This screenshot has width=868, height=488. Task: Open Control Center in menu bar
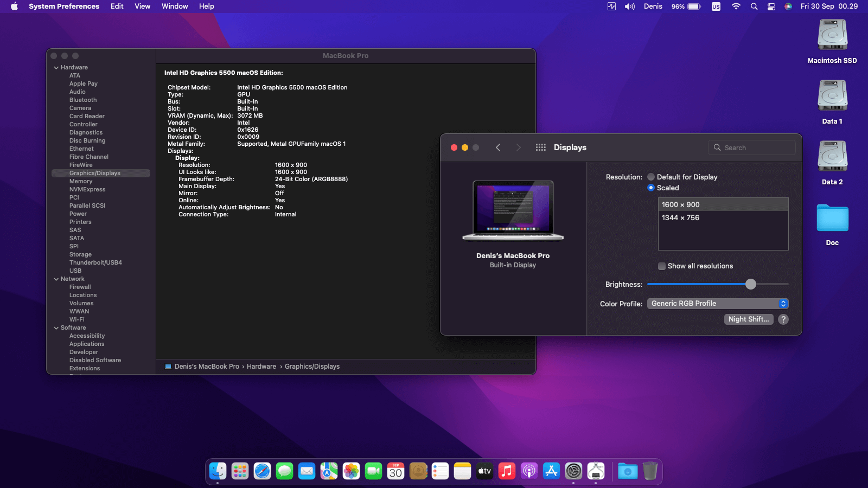tap(771, 7)
